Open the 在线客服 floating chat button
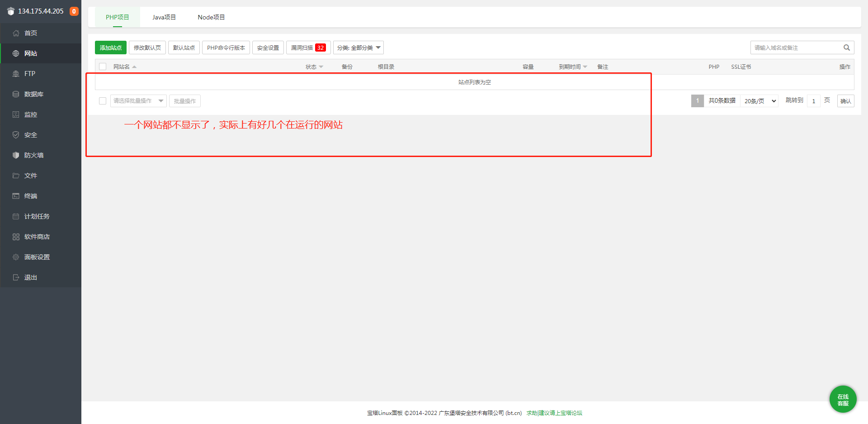Screen dimensions: 868x424 point(843,399)
